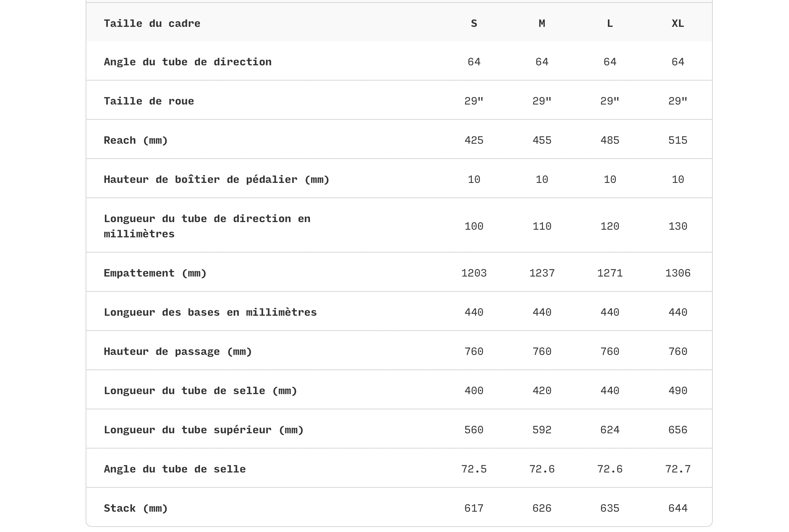Select the Reach value 455 for size M
Image resolution: width=789 pixels, height=532 pixels.
coord(541,140)
